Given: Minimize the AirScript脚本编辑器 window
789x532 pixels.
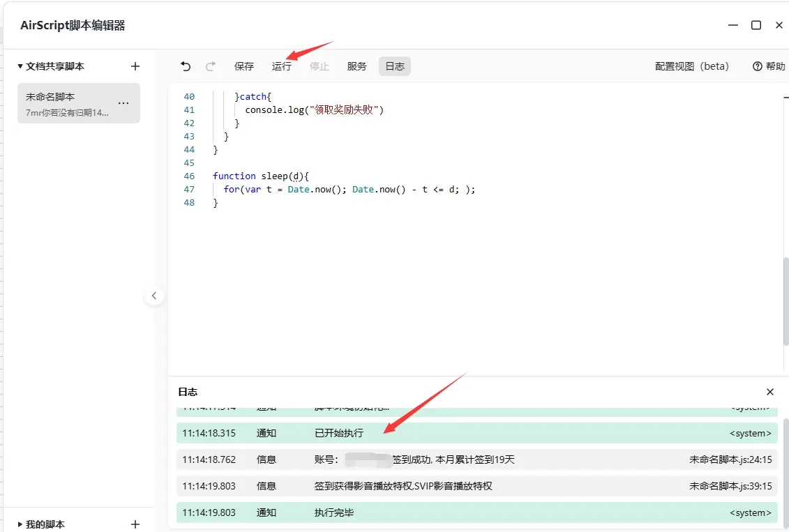Looking at the screenshot, I should pos(733,25).
